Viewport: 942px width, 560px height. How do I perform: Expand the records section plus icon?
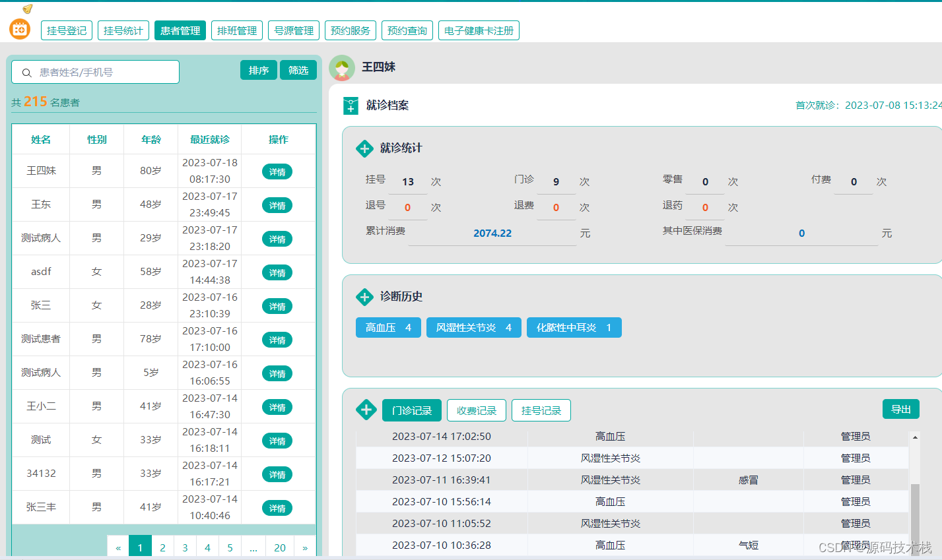point(366,410)
